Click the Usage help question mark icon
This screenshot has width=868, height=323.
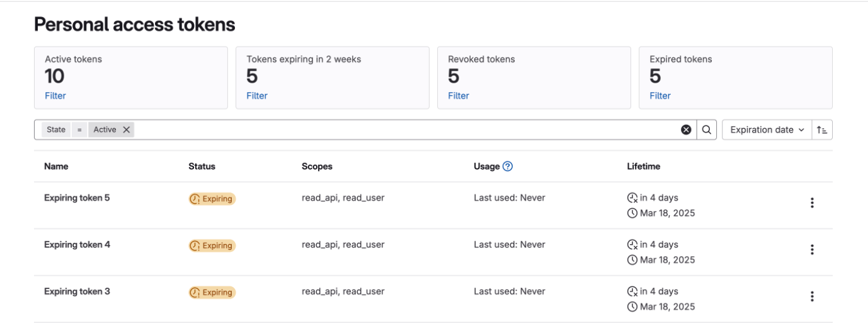pos(508,167)
